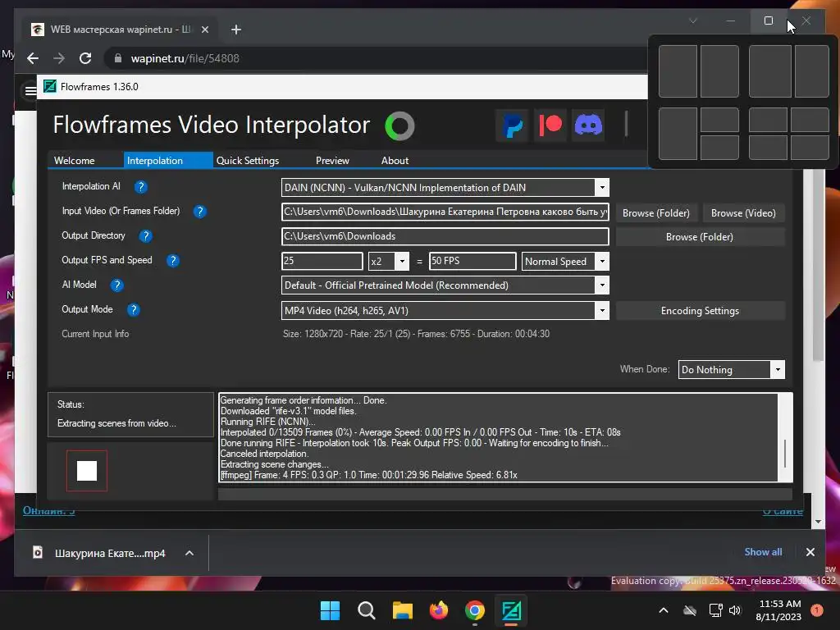Expand the downloaded mp4 file options chevron
The image size is (840, 630).
[189, 553]
